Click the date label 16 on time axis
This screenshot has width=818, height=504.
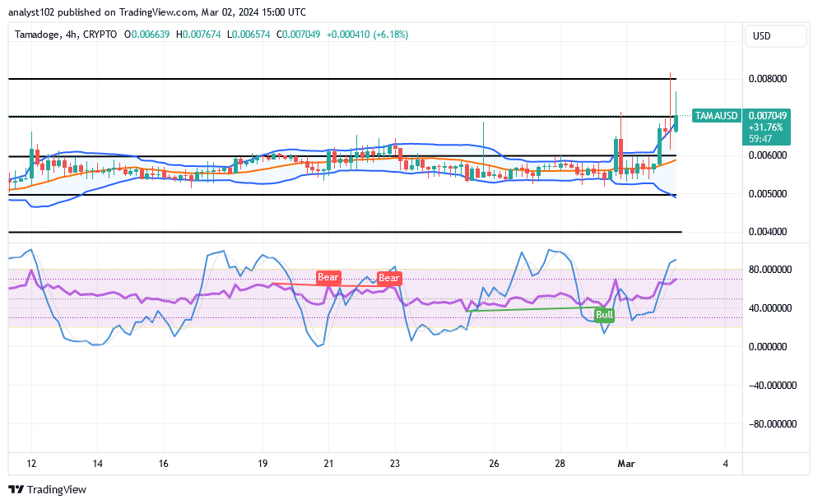(x=163, y=464)
